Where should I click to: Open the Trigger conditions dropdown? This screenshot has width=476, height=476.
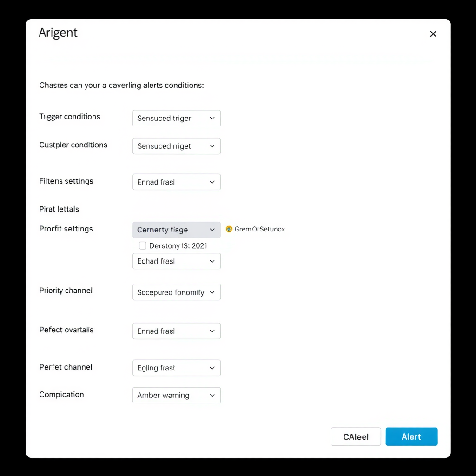point(176,118)
